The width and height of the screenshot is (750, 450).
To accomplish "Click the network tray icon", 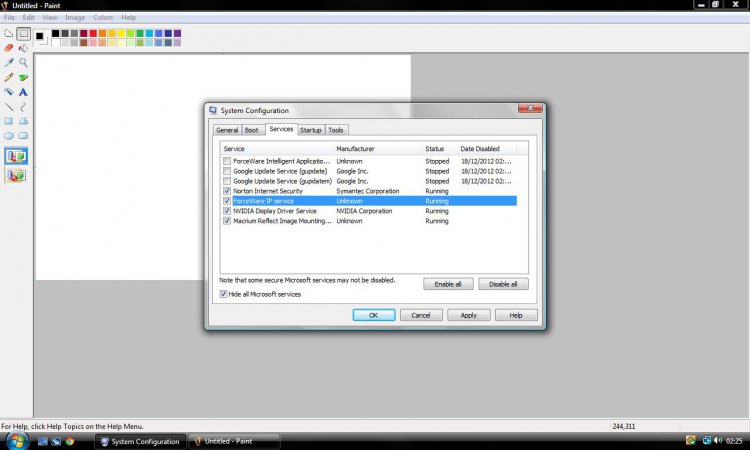I will click(706, 440).
